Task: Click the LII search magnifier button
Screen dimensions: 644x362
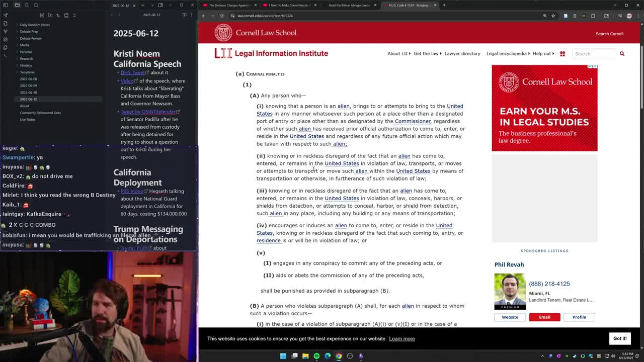Action: click(x=622, y=54)
